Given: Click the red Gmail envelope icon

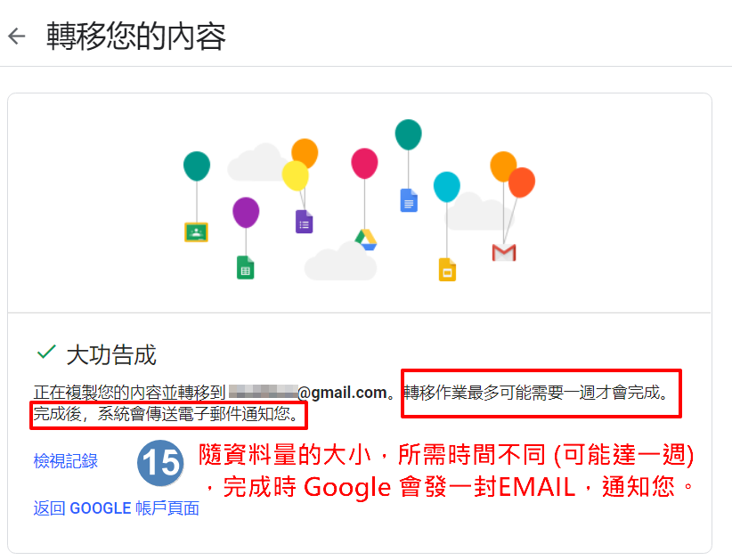Looking at the screenshot, I should coord(504,253).
